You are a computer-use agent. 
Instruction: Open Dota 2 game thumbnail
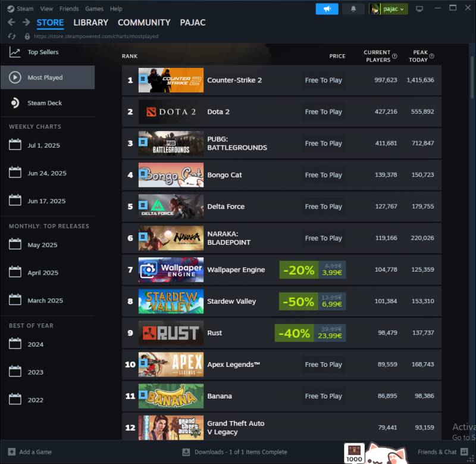point(171,112)
